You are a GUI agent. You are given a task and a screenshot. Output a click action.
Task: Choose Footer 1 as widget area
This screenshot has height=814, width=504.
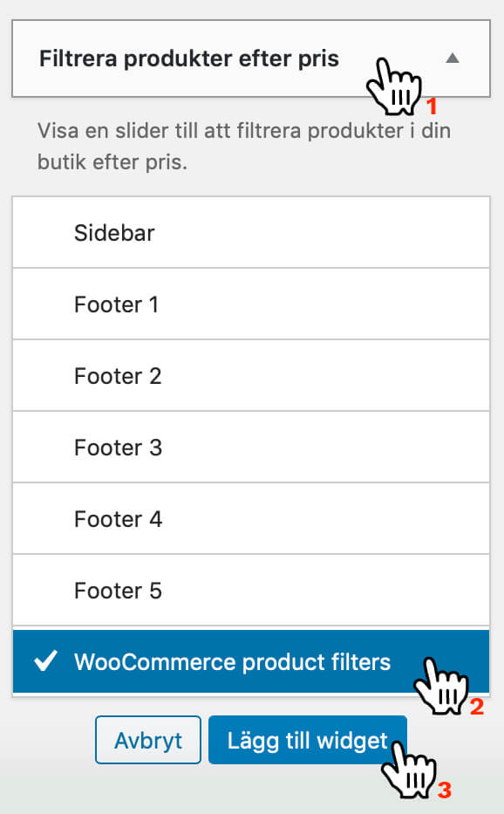click(x=251, y=304)
